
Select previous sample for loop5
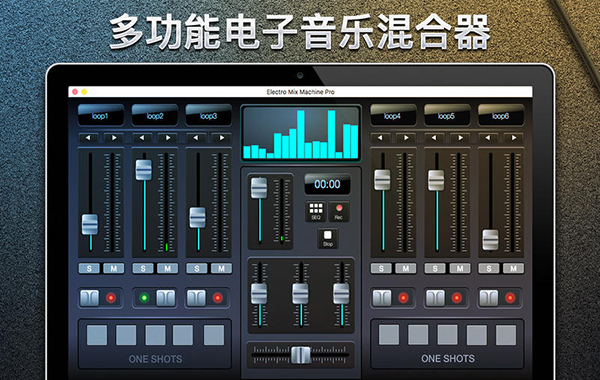coord(434,138)
